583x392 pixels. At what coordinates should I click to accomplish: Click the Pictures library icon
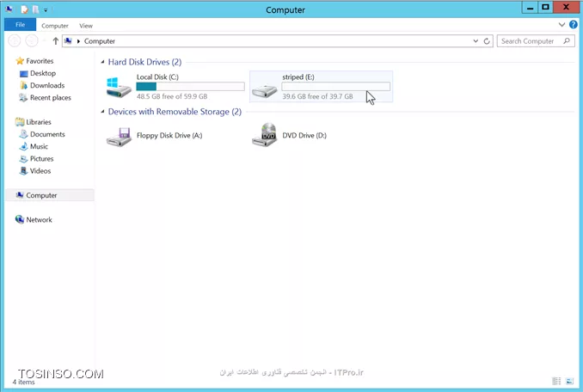click(23, 159)
